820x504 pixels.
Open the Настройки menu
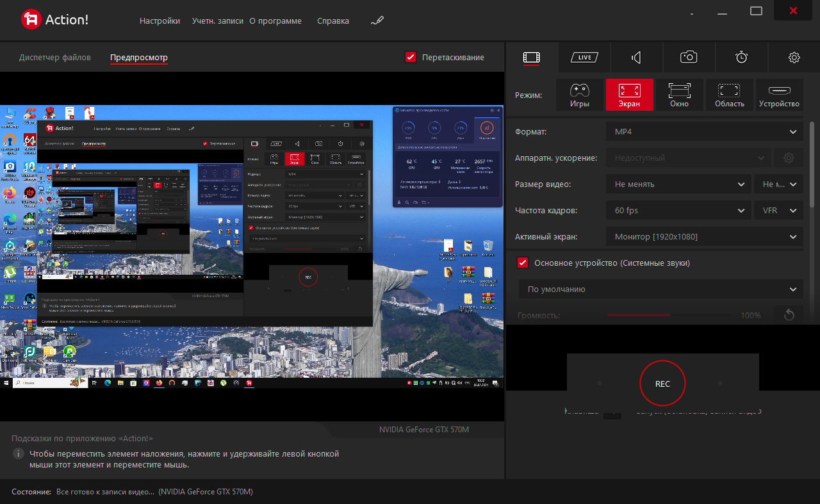coord(160,20)
